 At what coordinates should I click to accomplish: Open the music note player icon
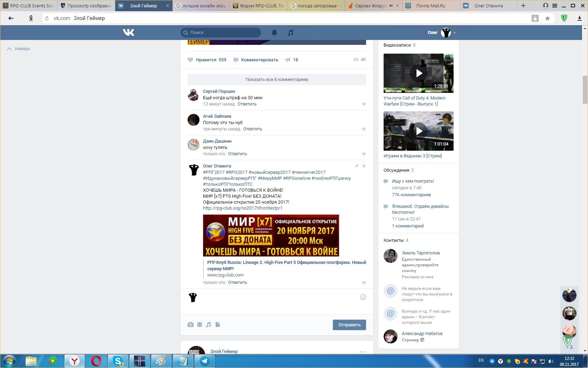(x=290, y=33)
